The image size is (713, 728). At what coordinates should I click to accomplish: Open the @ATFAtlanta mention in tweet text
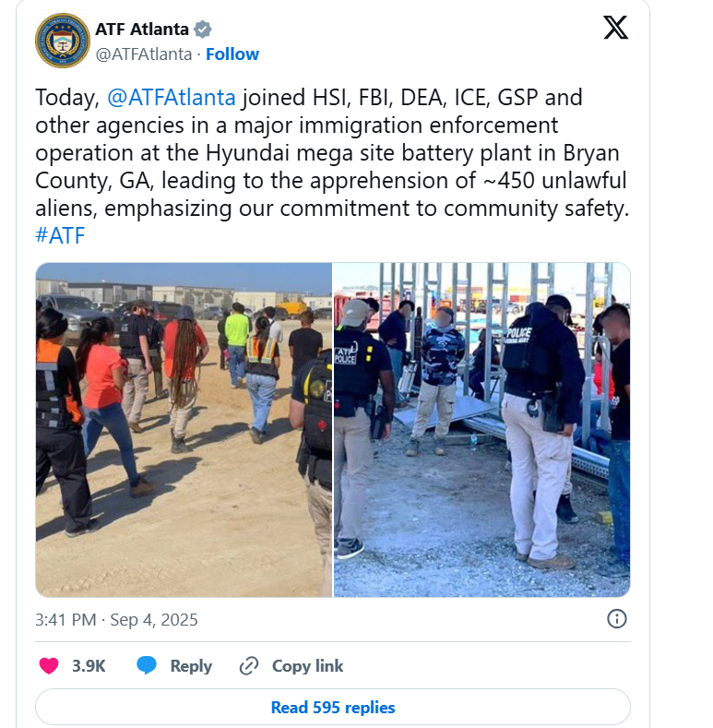tap(172, 98)
